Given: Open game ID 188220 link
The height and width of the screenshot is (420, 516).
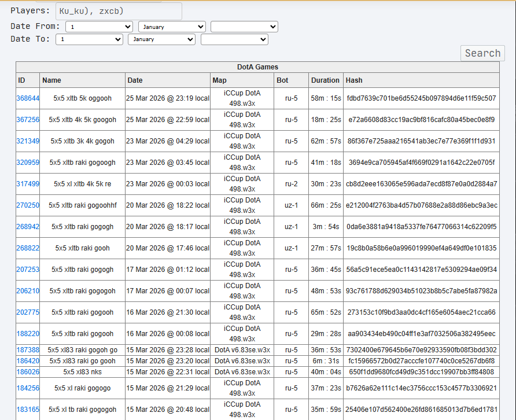Looking at the screenshot, I should [x=28, y=333].
